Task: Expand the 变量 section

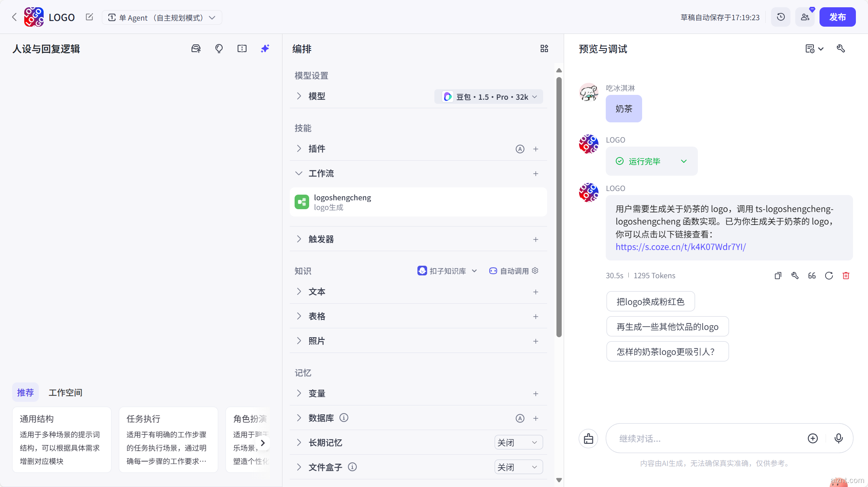Action: pyautogui.click(x=299, y=393)
